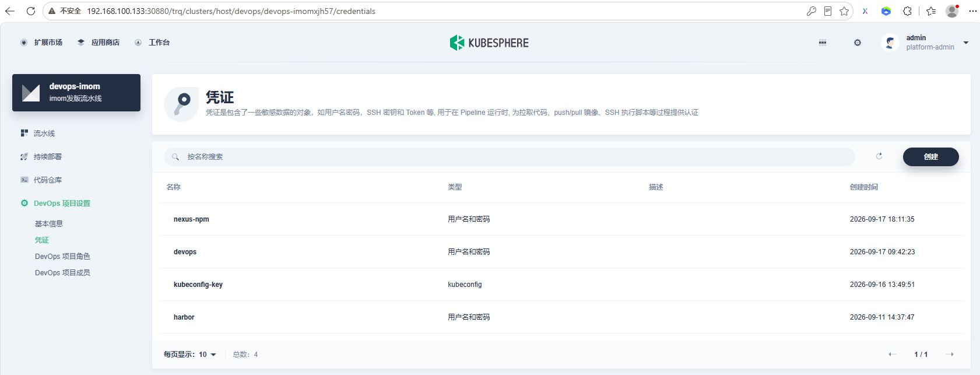Click the 名称 column header

[x=174, y=187]
